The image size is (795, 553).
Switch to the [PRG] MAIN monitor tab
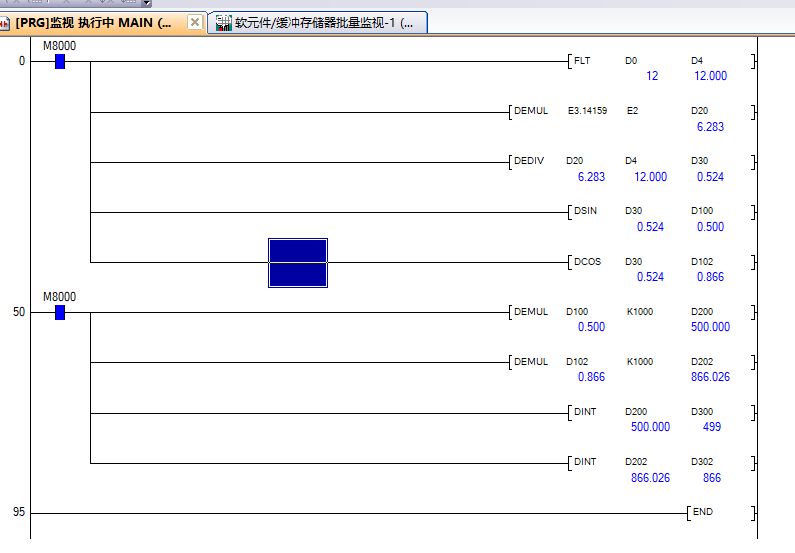(95, 23)
